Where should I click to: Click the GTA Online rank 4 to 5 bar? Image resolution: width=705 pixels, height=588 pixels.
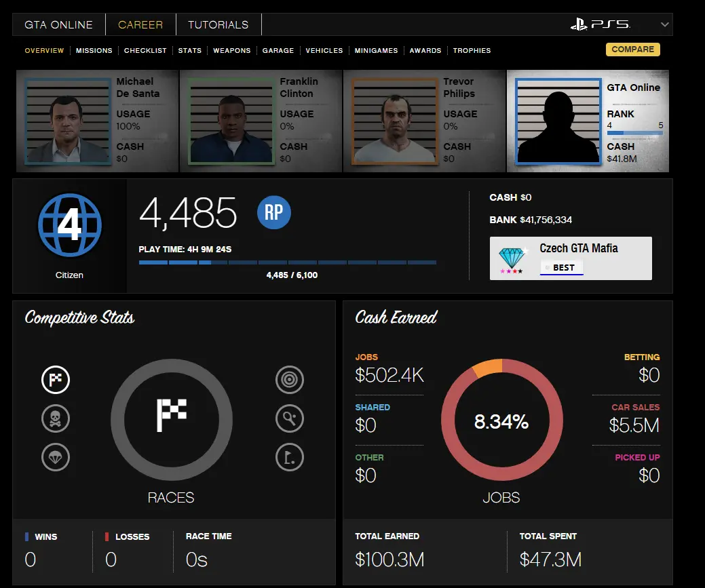click(x=635, y=133)
